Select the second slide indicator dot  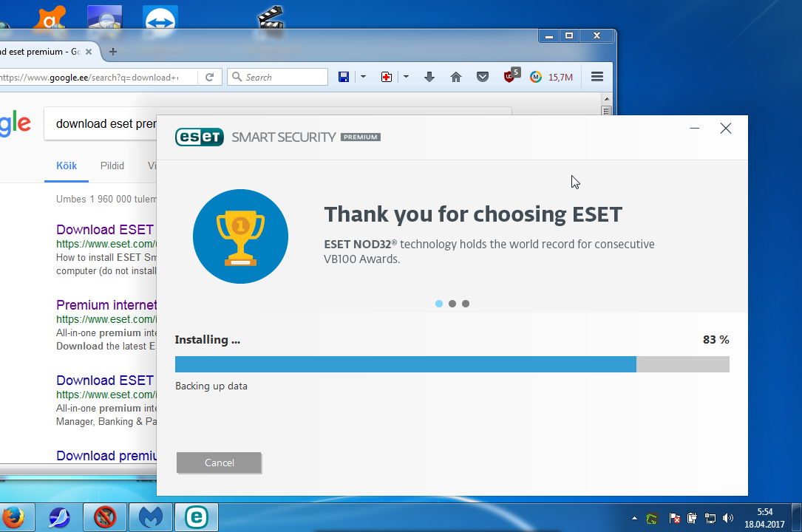coord(452,304)
